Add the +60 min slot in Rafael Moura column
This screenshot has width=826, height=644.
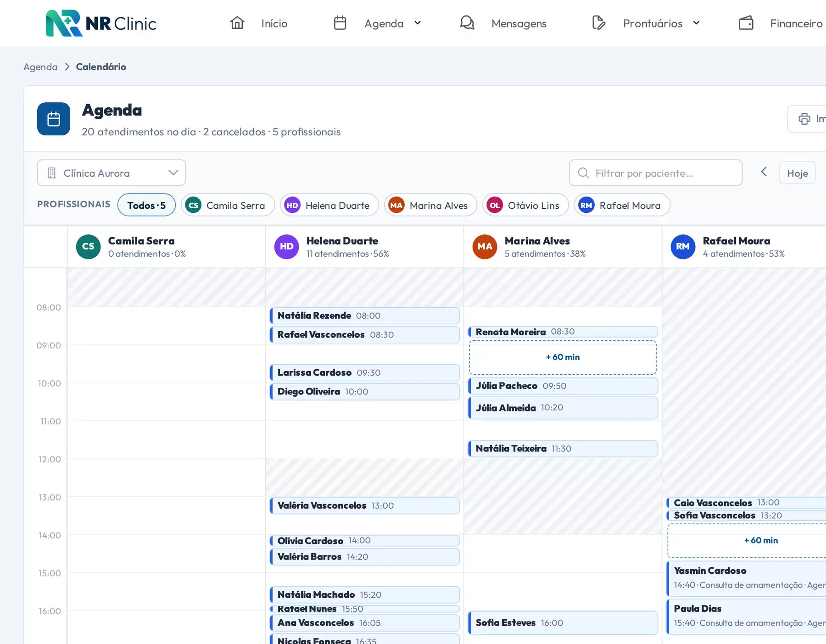(x=747, y=540)
